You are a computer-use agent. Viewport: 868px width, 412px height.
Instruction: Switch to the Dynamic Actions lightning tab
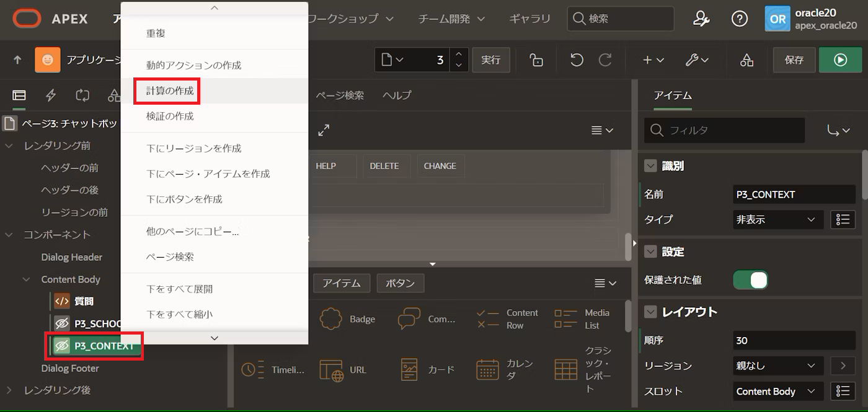pos(51,95)
